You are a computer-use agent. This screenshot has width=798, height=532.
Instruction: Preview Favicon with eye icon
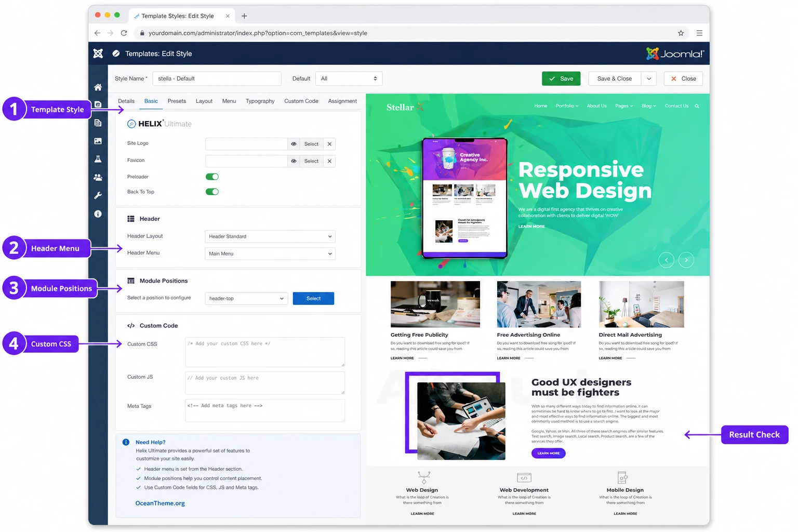click(294, 161)
